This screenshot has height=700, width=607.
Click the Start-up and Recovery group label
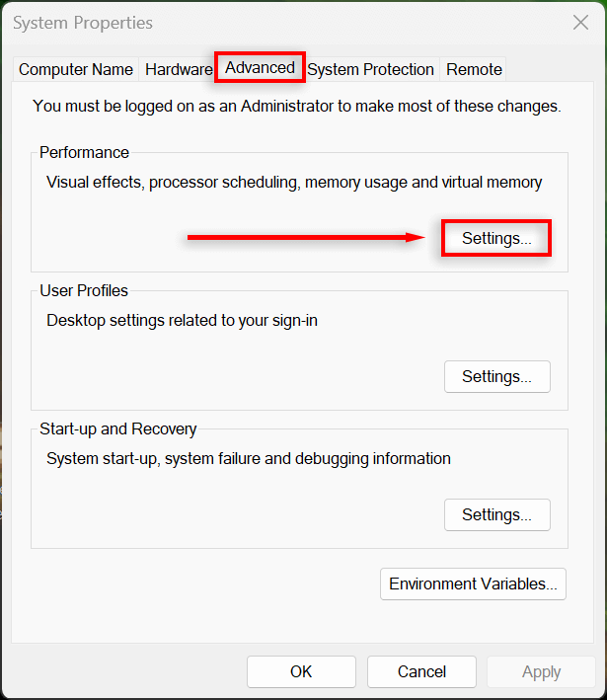pyautogui.click(x=117, y=428)
